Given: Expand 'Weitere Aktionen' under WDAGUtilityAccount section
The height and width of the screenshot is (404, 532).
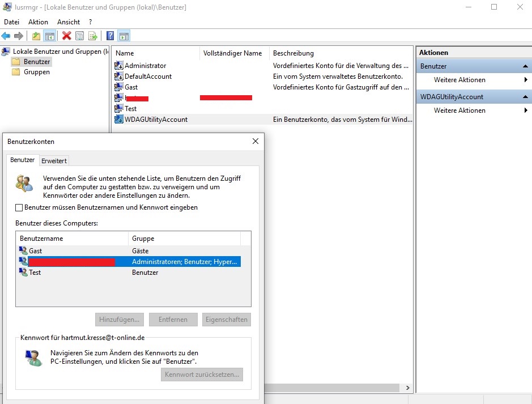Looking at the screenshot, I should tap(459, 110).
